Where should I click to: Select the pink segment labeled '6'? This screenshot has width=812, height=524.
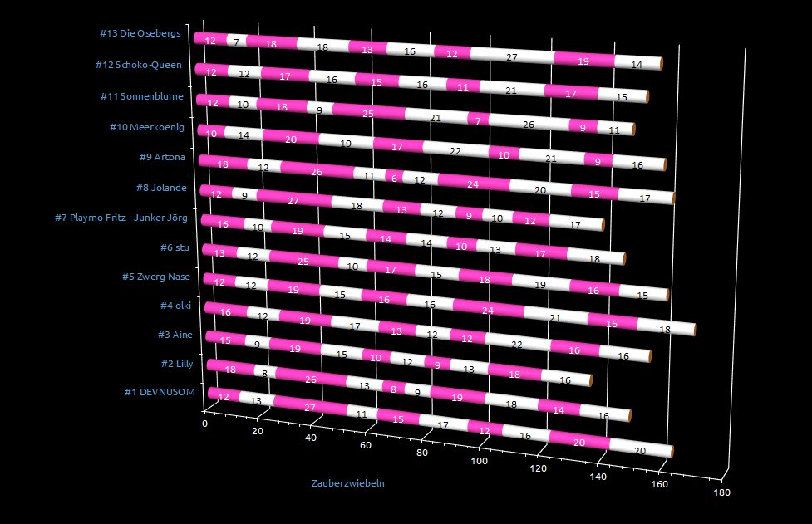coord(393,179)
